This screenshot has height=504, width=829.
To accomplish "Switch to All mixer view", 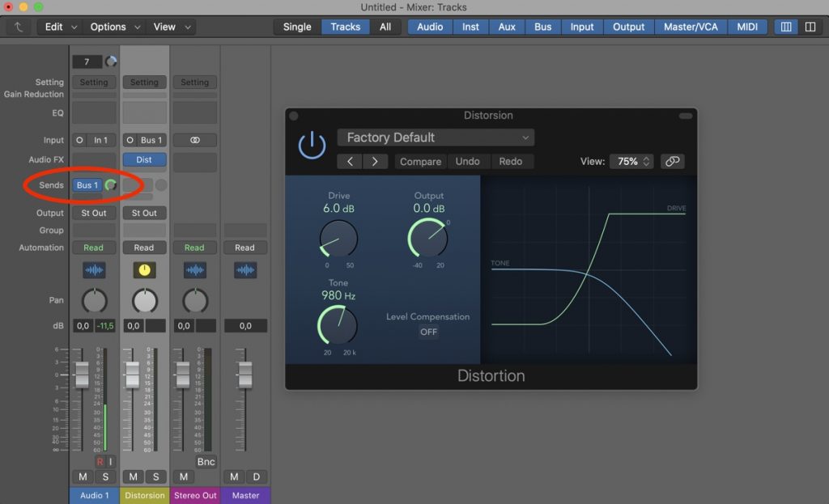I will coord(385,27).
